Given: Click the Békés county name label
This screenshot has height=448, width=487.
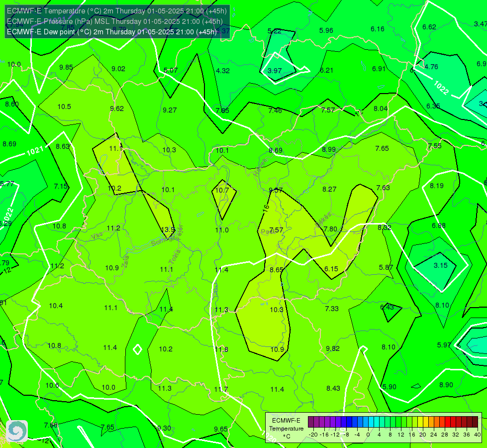Looking at the screenshot, I should point(323,219).
